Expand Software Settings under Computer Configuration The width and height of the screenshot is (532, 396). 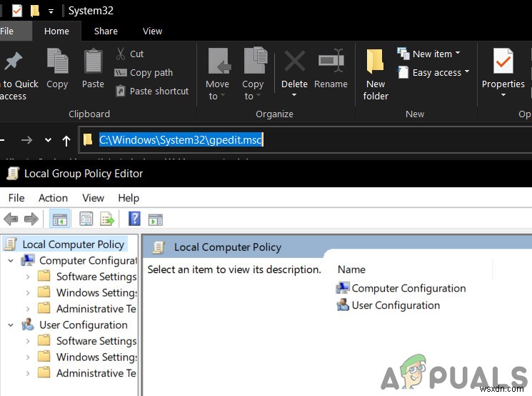[28, 277]
